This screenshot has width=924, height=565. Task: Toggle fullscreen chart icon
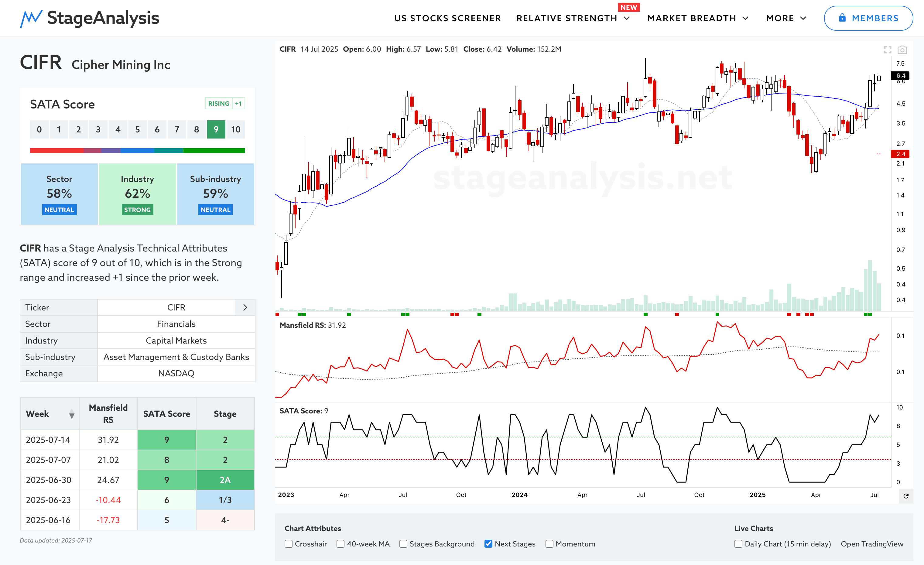(x=888, y=50)
